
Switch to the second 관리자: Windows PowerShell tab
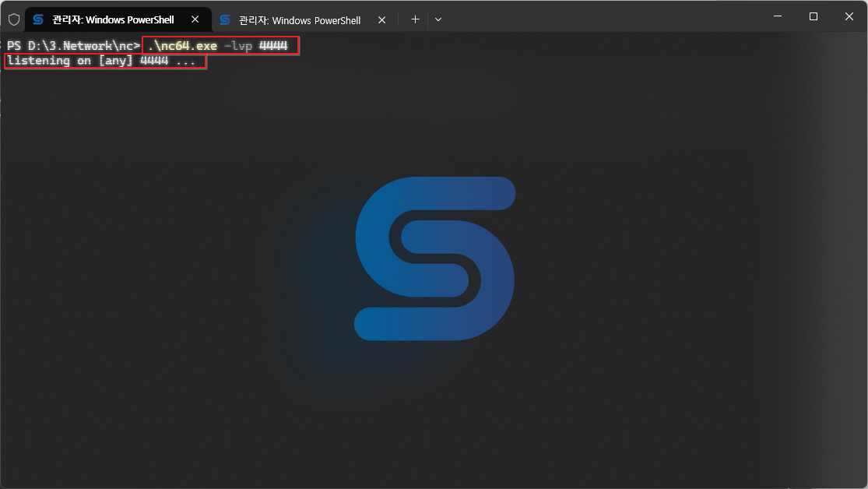[305, 20]
